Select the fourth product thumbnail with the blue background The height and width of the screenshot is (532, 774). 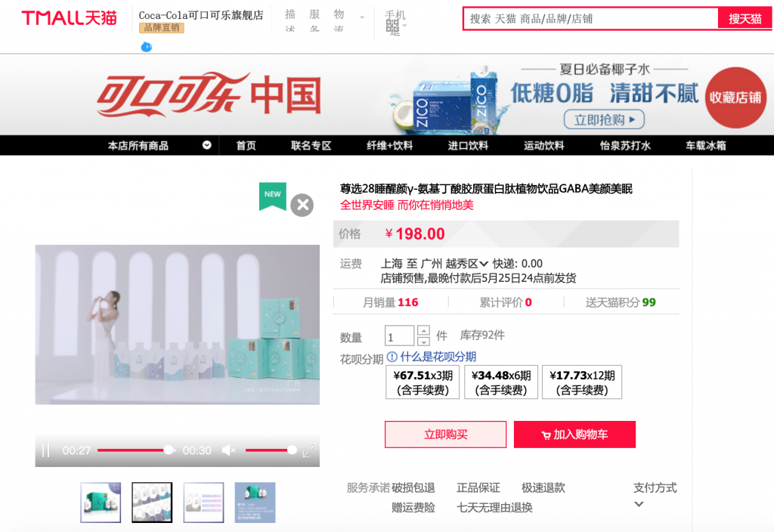coord(255,503)
